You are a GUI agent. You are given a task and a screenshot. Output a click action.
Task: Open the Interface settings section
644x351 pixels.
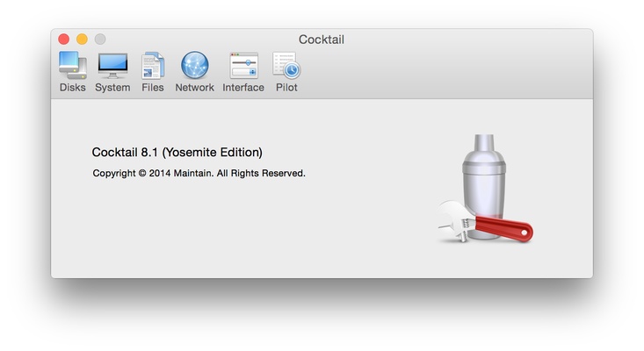point(243,71)
